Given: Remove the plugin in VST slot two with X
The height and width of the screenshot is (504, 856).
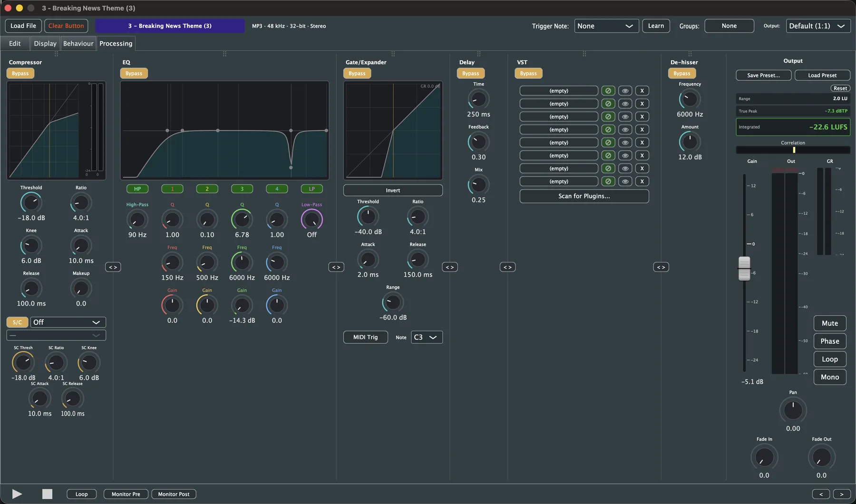Looking at the screenshot, I should (642, 104).
